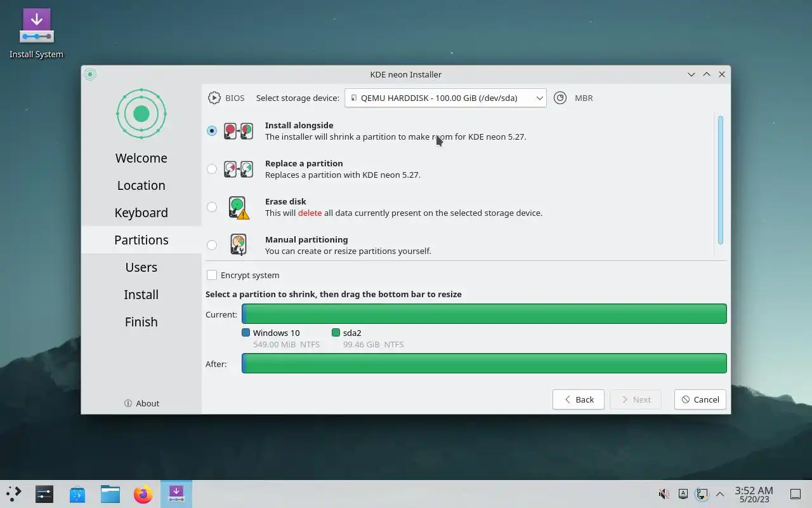This screenshot has height=508, width=812.
Task: Select the Replace a partition radio button
Action: (212, 169)
